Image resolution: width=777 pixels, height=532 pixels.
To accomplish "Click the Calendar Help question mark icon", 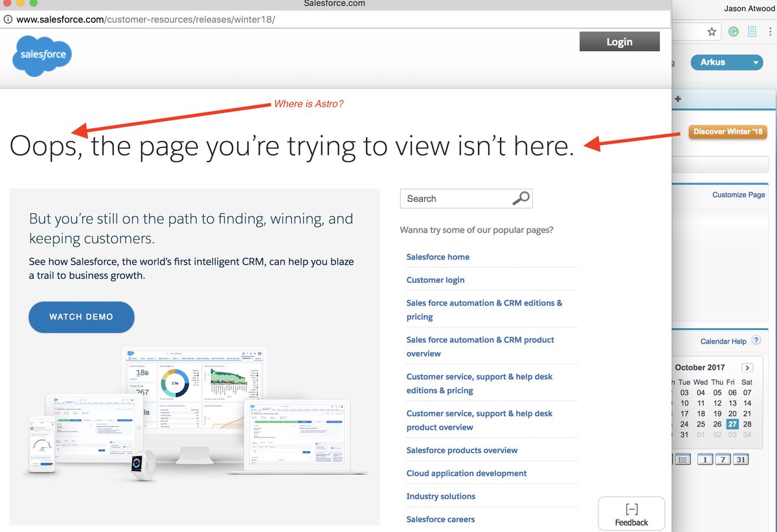I will pos(756,340).
